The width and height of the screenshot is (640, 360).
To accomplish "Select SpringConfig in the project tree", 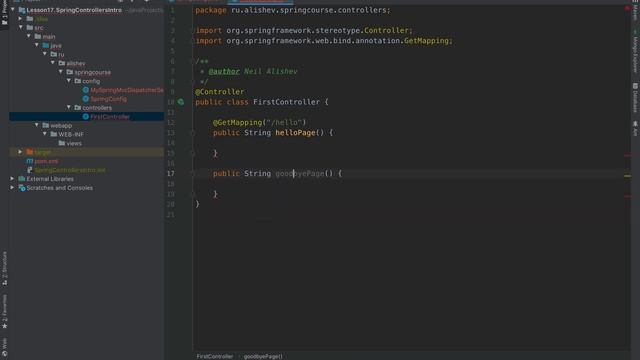I will point(108,99).
